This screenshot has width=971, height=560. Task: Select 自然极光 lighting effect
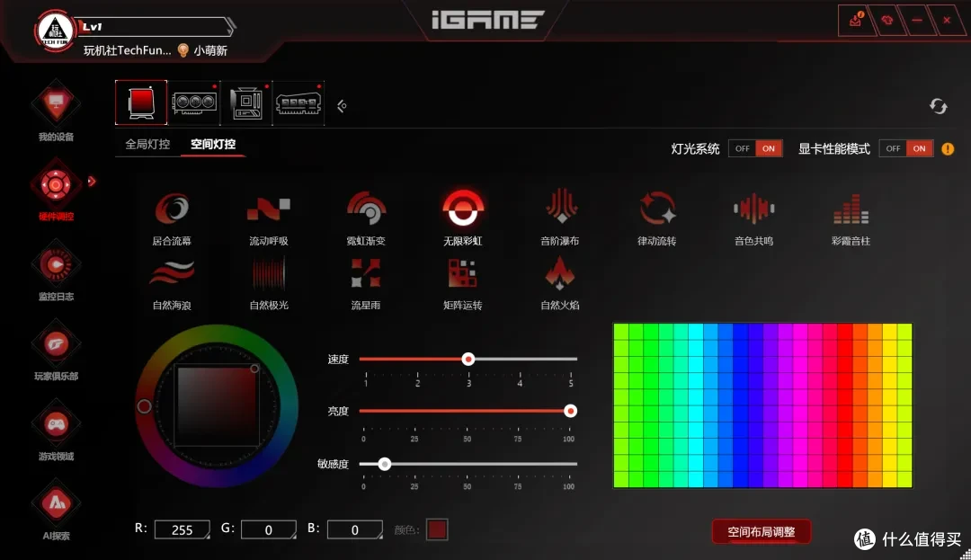[269, 285]
